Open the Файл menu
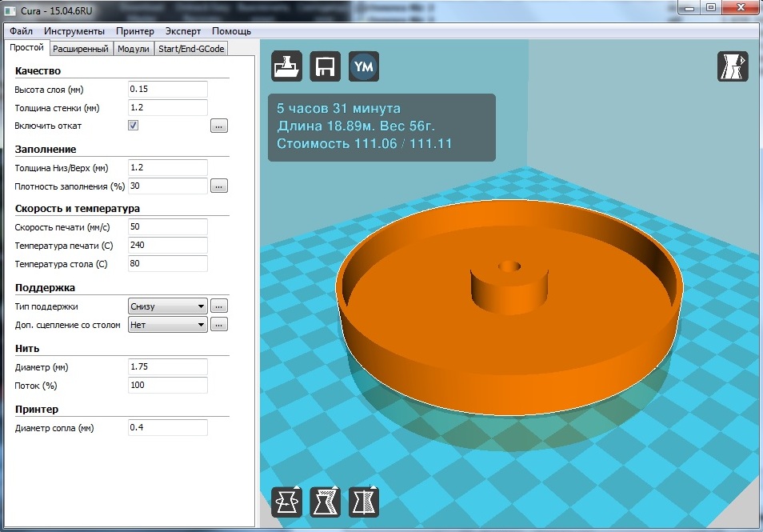This screenshot has width=763, height=532. coord(21,31)
